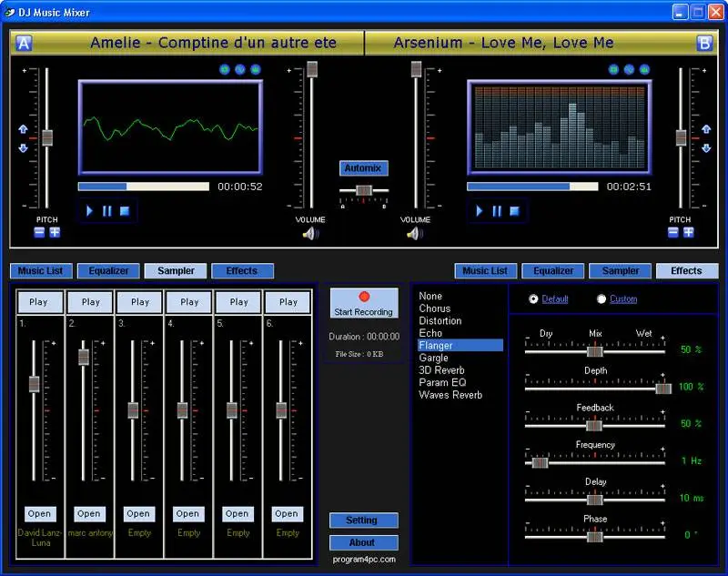Select the Default effects preset radio
Viewport: 728px width, 576px height.
point(533,298)
